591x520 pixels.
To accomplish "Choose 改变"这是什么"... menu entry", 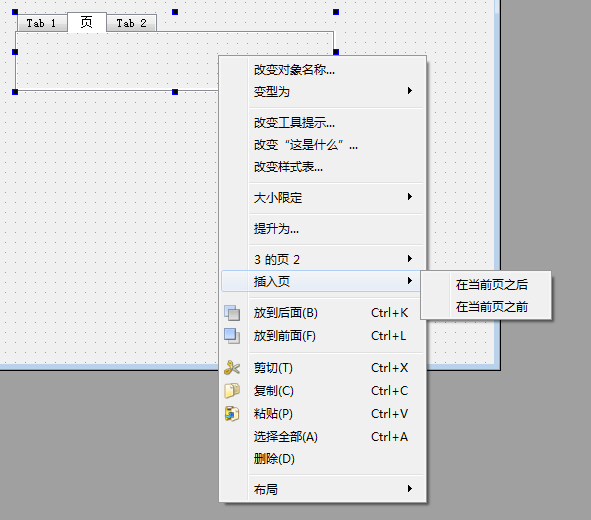I will (323, 145).
